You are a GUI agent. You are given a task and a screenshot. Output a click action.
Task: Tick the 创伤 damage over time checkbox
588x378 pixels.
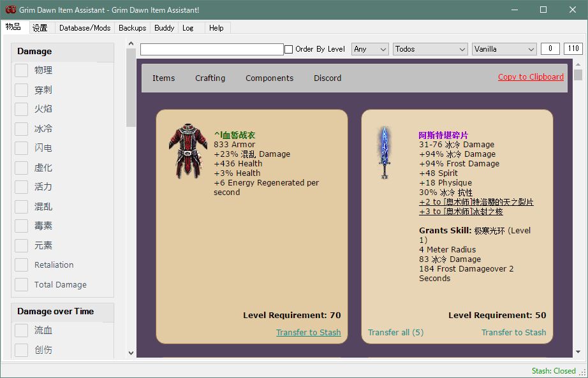click(22, 350)
